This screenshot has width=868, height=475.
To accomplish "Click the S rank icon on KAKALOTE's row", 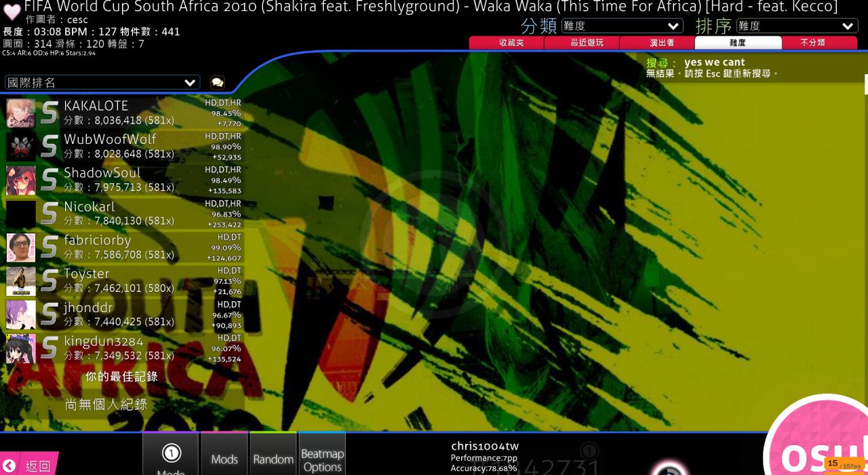I will (50, 113).
